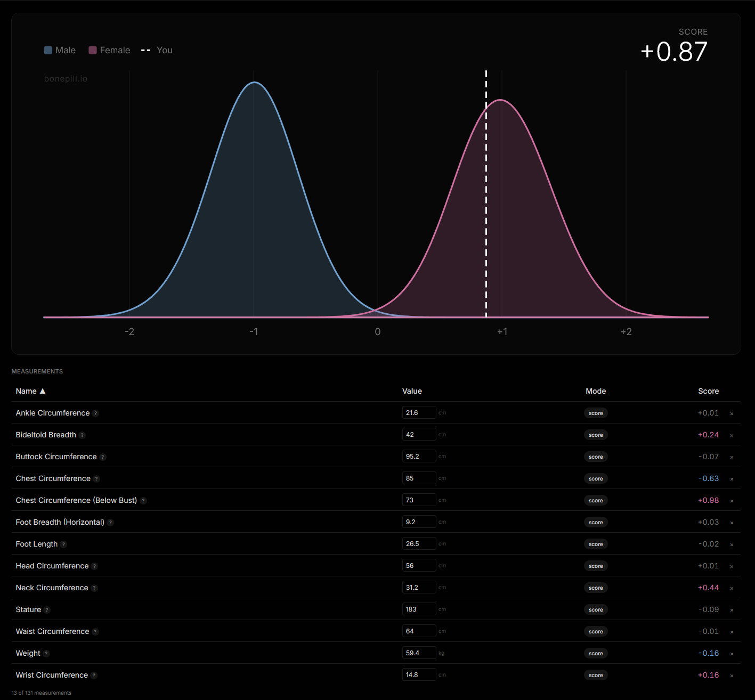Viewport: 755px width, 700px height.
Task: Toggle the Head Circumference mode pill
Action: pyautogui.click(x=596, y=566)
